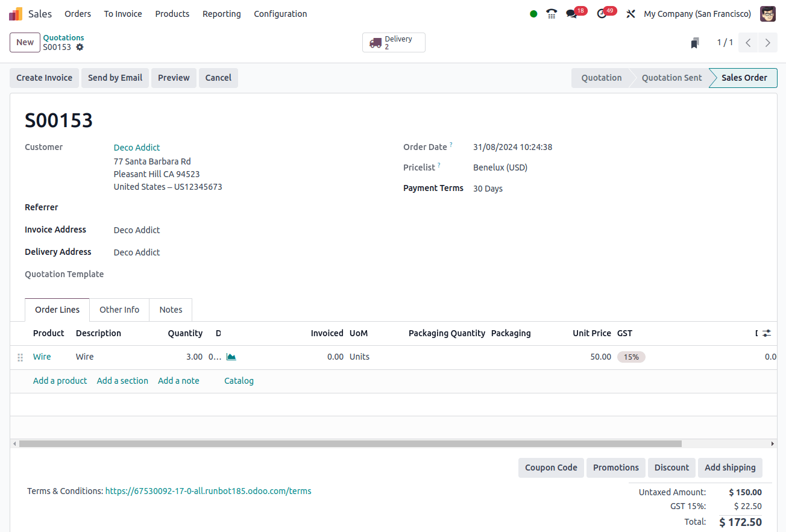Click the bookmark icon near pager
Image resolution: width=786 pixels, height=532 pixels.
coord(695,43)
